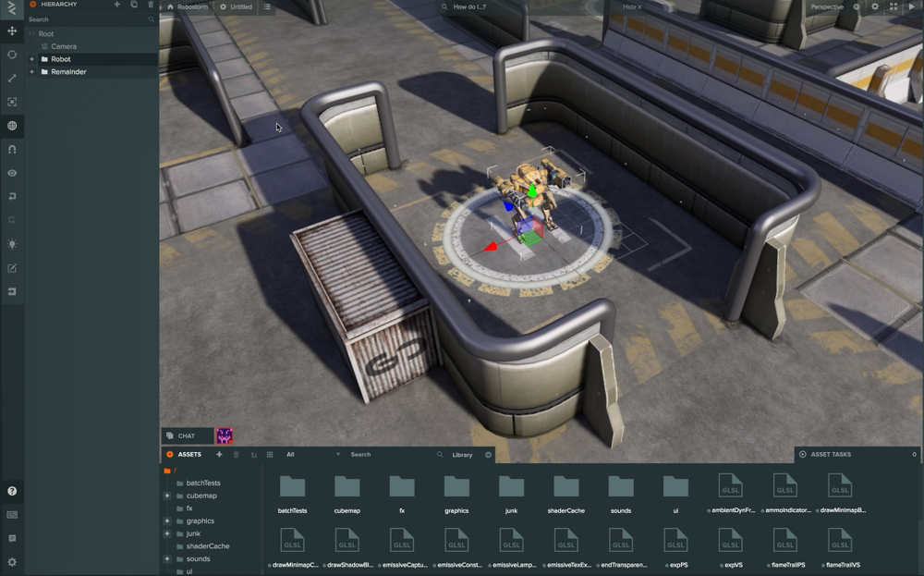
Task: Toggle world/local gizmo space with the globe icon
Action: (12, 126)
